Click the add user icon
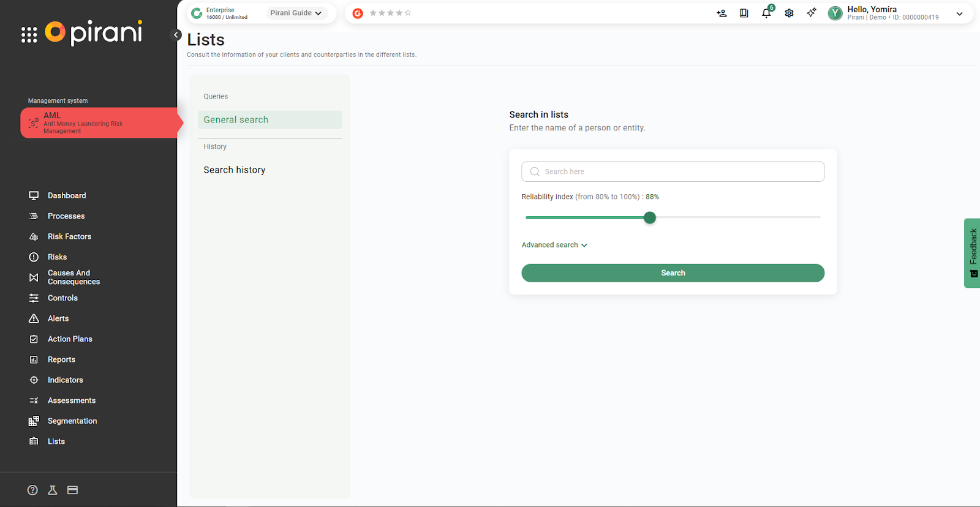980x507 pixels. [722, 13]
